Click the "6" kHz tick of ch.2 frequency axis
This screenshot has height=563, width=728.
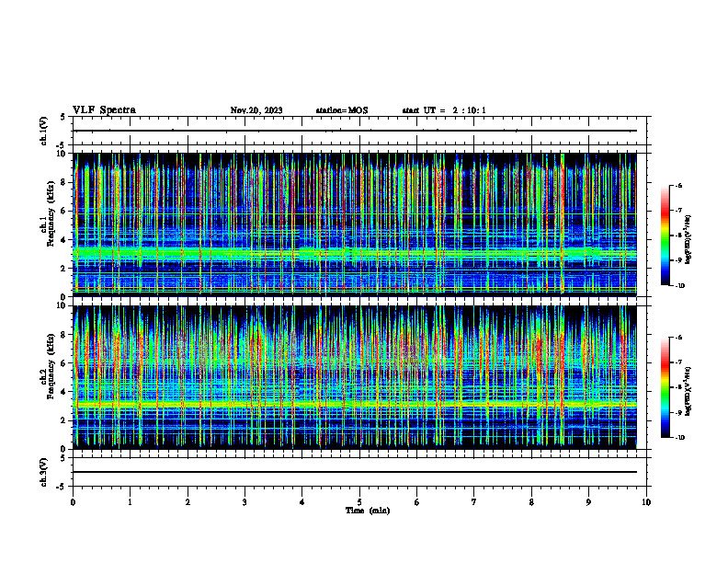tap(64, 363)
